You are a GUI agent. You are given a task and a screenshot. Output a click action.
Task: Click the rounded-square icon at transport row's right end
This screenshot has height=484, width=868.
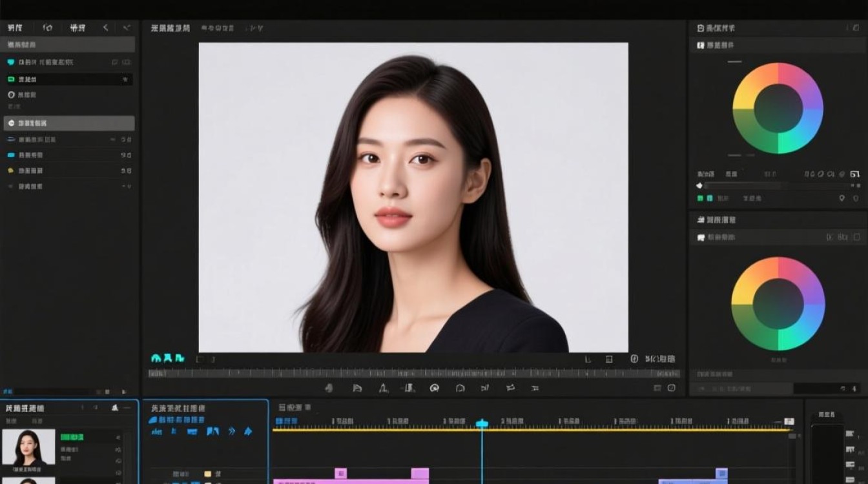point(672,388)
